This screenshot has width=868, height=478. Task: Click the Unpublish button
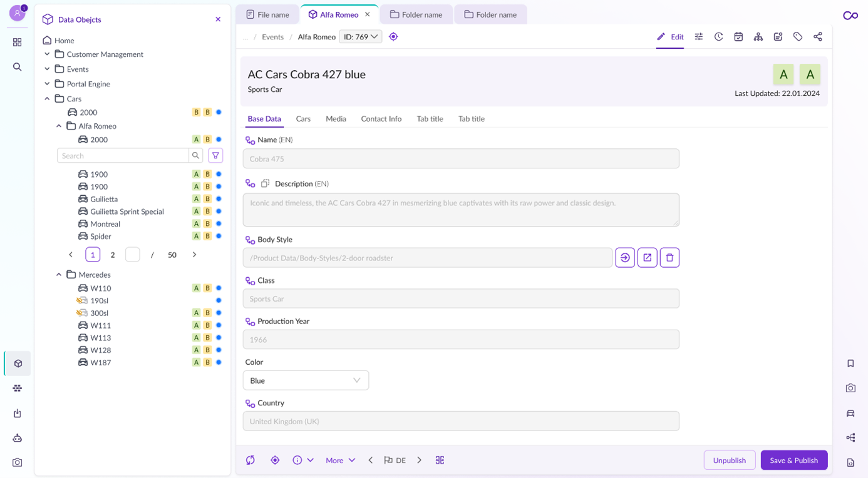(x=729, y=460)
